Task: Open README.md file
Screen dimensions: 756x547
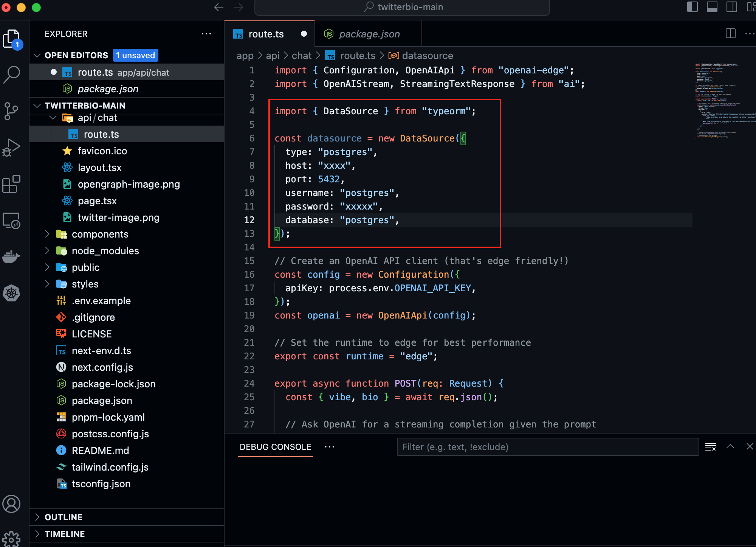Action: click(x=127, y=451)
